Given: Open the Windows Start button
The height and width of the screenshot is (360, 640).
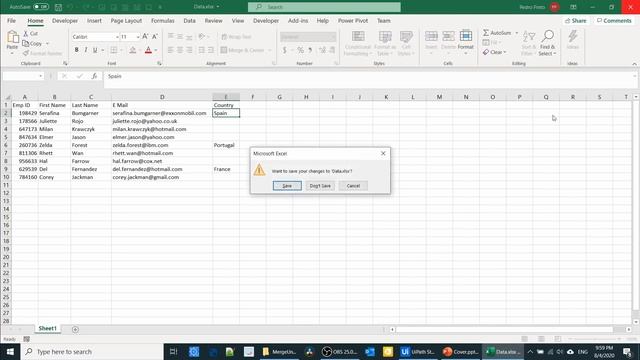Looking at the screenshot, I should point(10,351).
